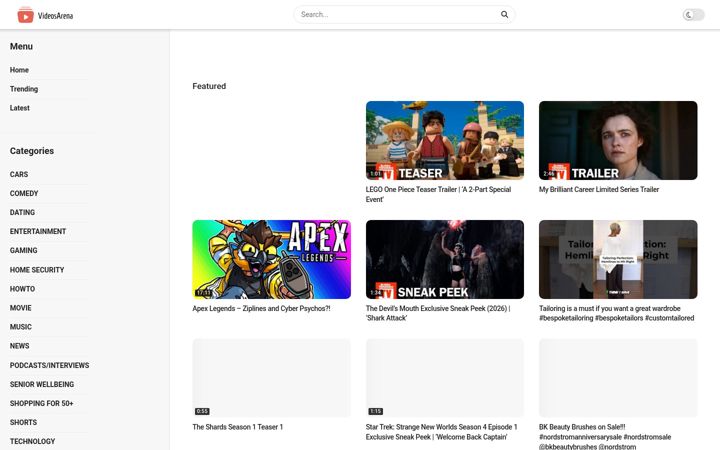Click the VideosArena logo icon
The width and height of the screenshot is (720, 450).
tap(25, 15)
